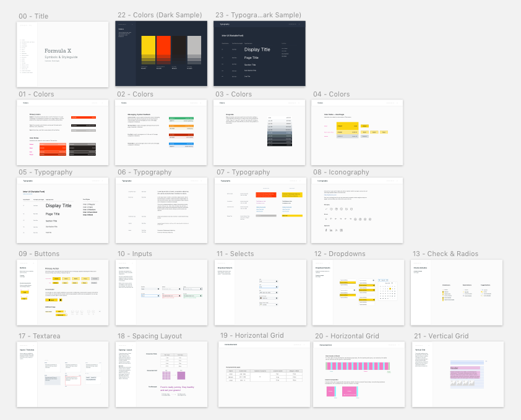This screenshot has height=420, width=521.
Task: Click 'Display Title' text on dark typography artboard
Action: (257, 49)
